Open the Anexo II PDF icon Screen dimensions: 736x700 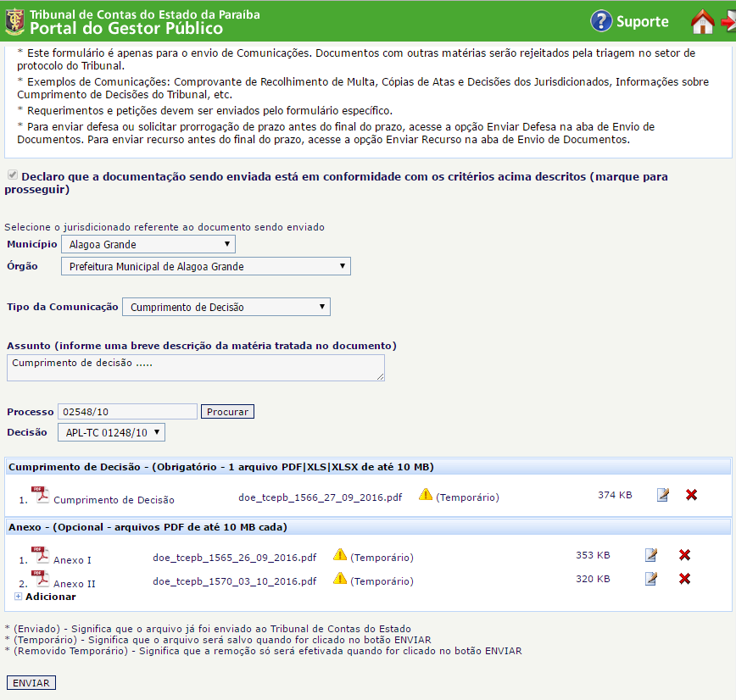pos(40,579)
